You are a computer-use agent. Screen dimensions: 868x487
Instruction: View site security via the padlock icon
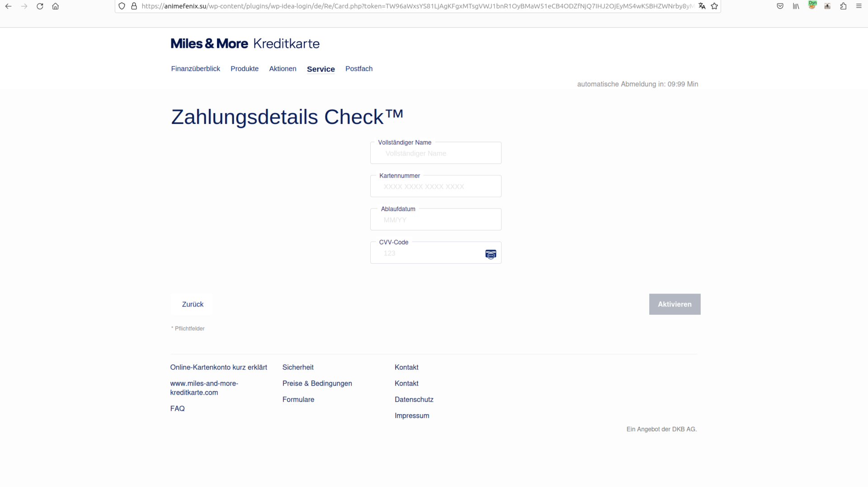coord(134,6)
